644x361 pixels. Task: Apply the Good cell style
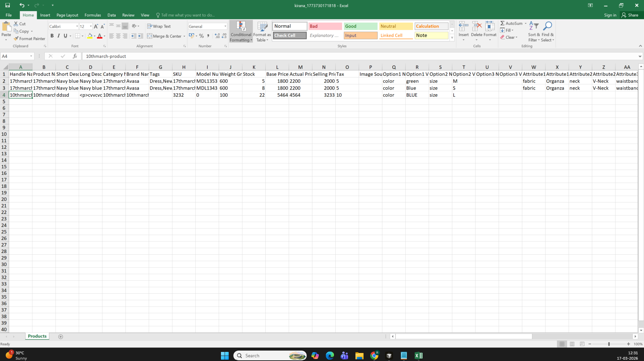click(360, 26)
